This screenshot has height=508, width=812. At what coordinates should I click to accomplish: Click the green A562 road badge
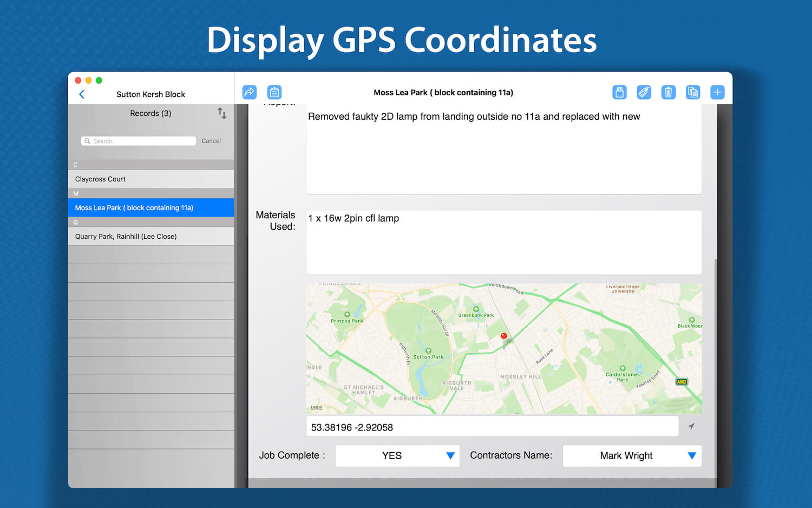click(x=683, y=382)
